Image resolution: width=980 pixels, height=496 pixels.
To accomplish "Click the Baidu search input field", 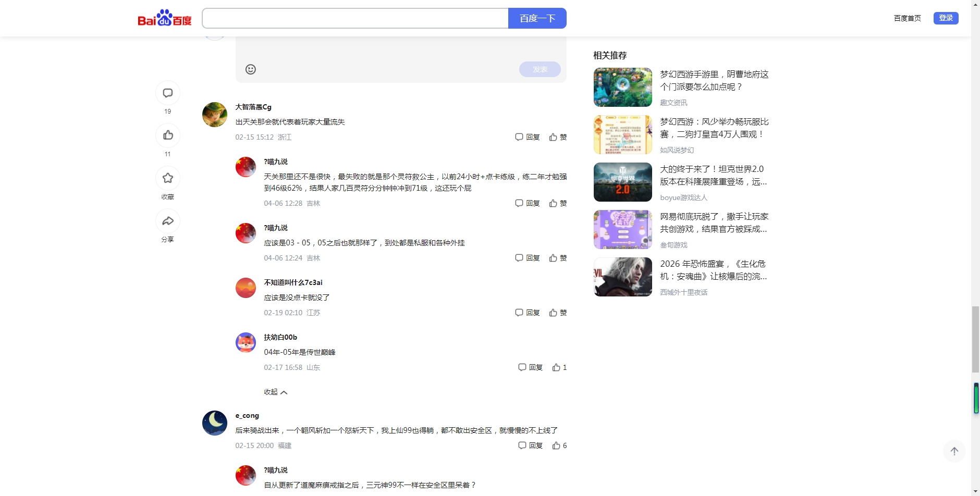I will pyautogui.click(x=355, y=18).
